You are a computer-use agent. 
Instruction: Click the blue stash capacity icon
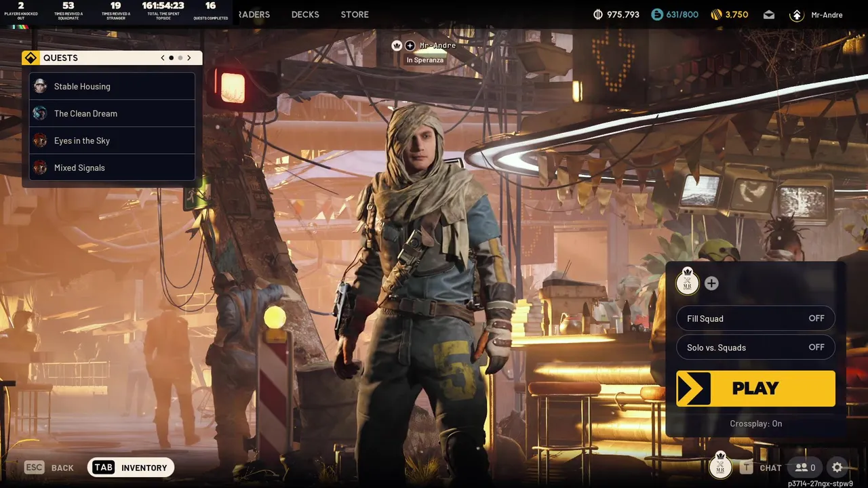click(656, 14)
